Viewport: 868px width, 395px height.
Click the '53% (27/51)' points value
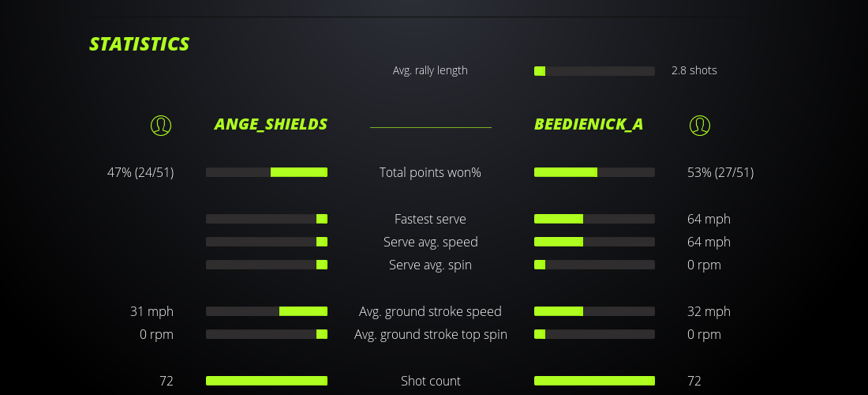point(720,172)
